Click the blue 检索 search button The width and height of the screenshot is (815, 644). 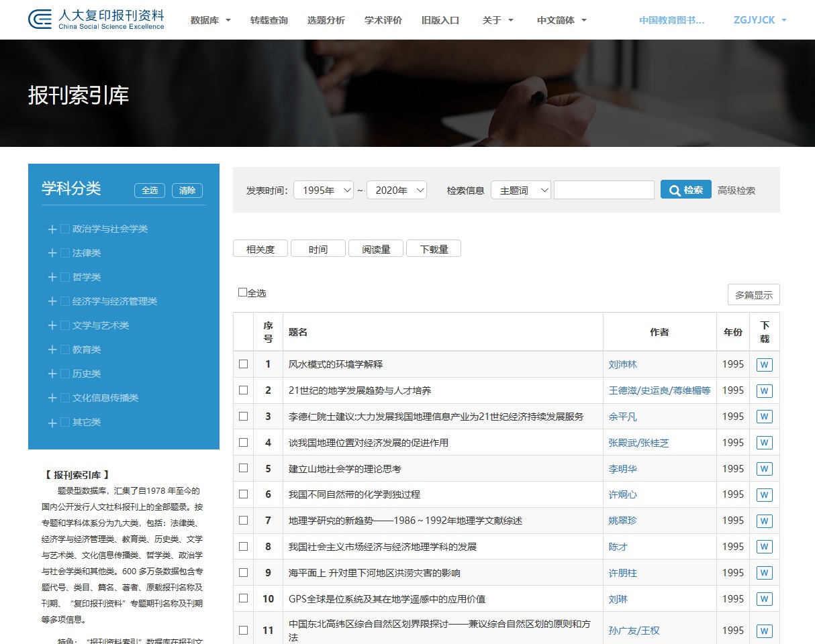[x=685, y=190]
